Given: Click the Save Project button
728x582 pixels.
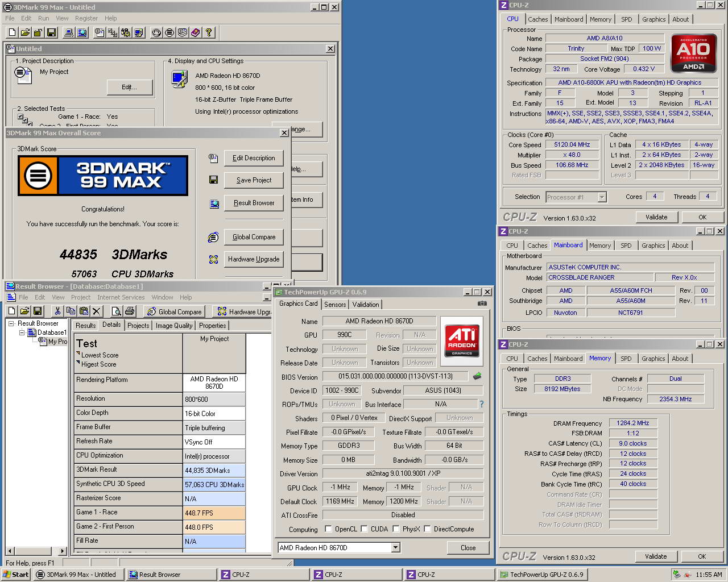Looking at the screenshot, I should [254, 180].
